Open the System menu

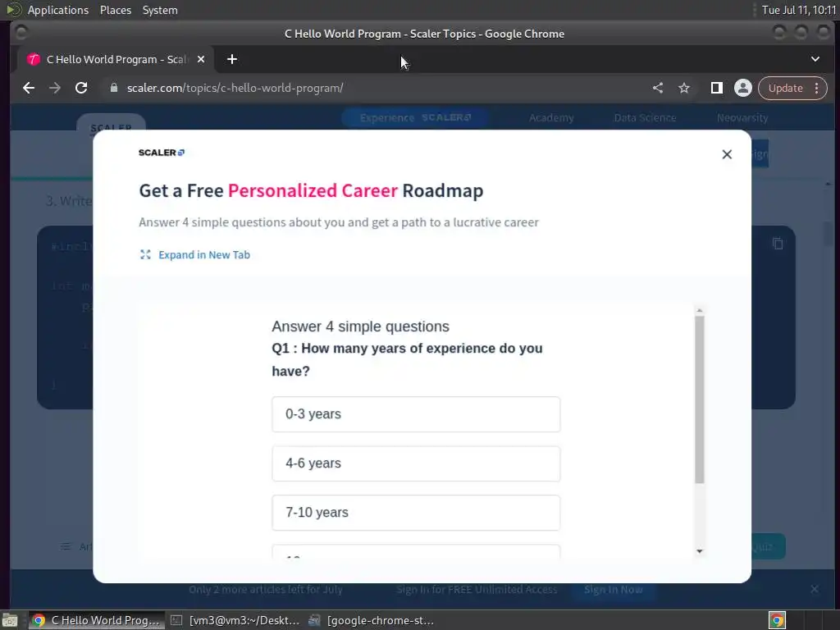[x=160, y=10]
